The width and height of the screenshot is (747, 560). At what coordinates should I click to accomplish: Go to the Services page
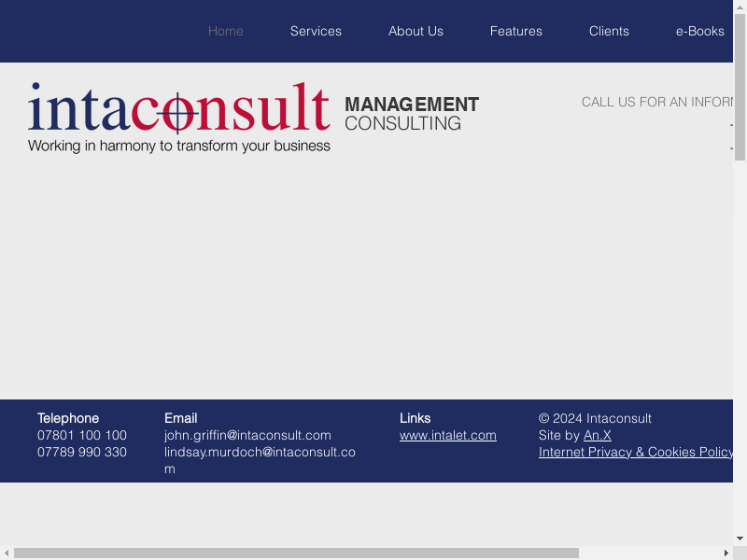click(316, 31)
